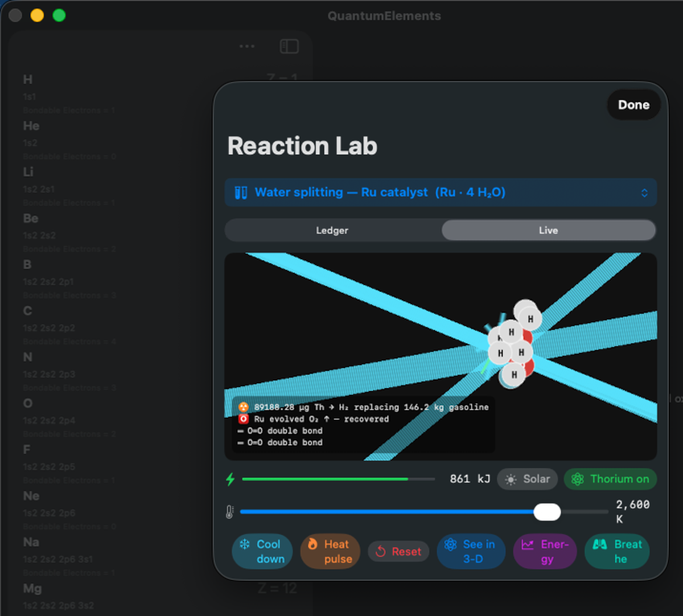Toggle the sidebar icon in the background window
Screen dimensions: 683x616
tap(289, 46)
